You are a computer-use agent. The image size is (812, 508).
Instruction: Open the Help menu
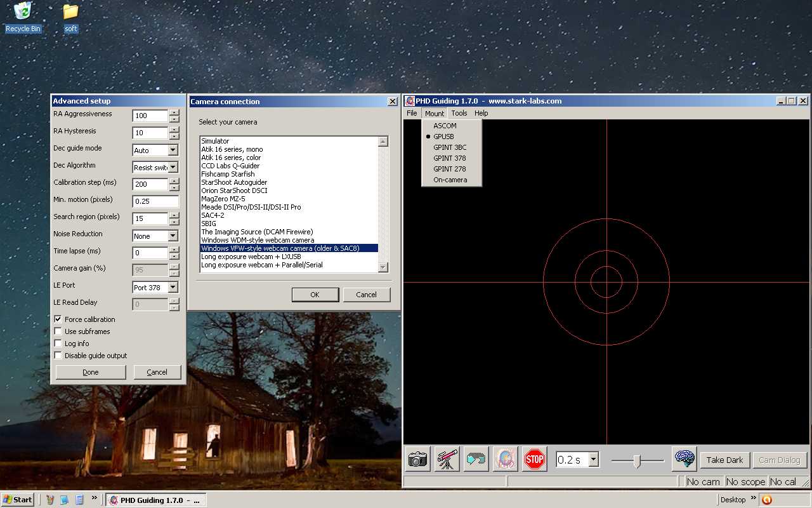[x=481, y=113]
